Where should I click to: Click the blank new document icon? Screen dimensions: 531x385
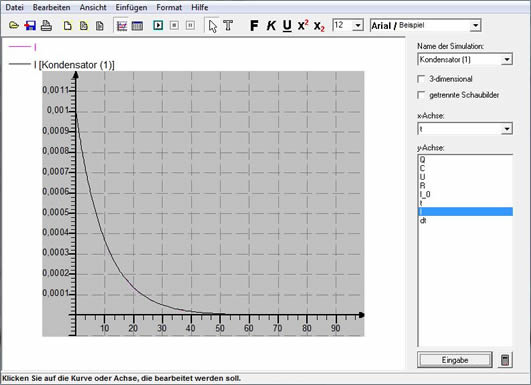(68, 25)
